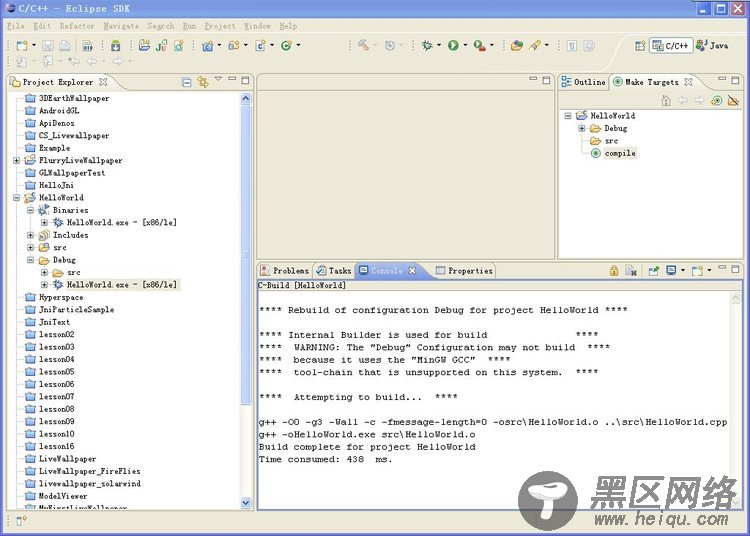
Task: Switch to the Tasks tab
Action: coord(334,271)
